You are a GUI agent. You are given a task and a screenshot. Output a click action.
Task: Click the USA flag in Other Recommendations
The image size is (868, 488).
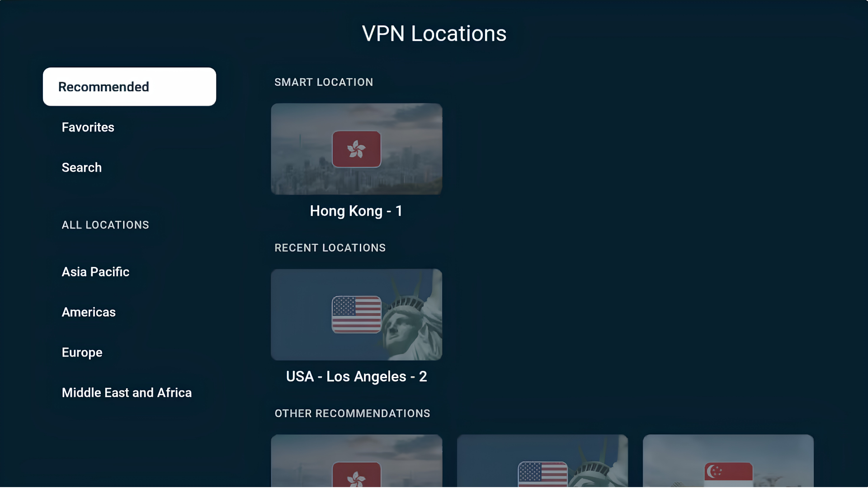click(542, 474)
